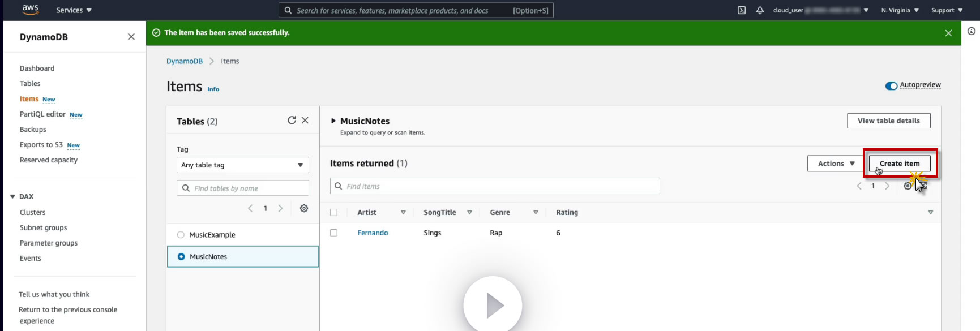Viewport: 980px width, 331px height.
Task: Open the Info link next to Items
Action: [x=213, y=89]
